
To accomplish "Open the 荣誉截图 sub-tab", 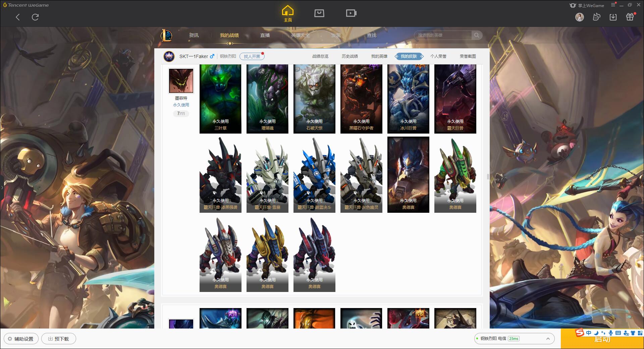I will coord(468,56).
